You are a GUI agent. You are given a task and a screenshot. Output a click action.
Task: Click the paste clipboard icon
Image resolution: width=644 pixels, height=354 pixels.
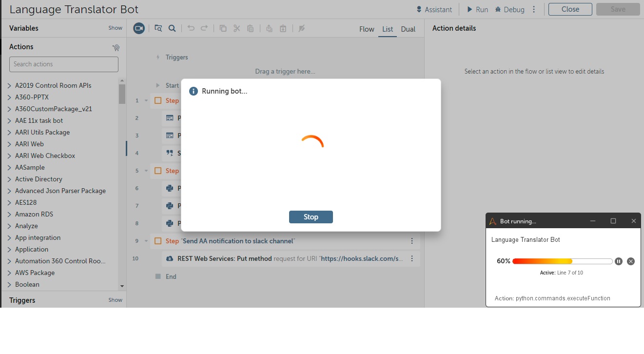(251, 28)
